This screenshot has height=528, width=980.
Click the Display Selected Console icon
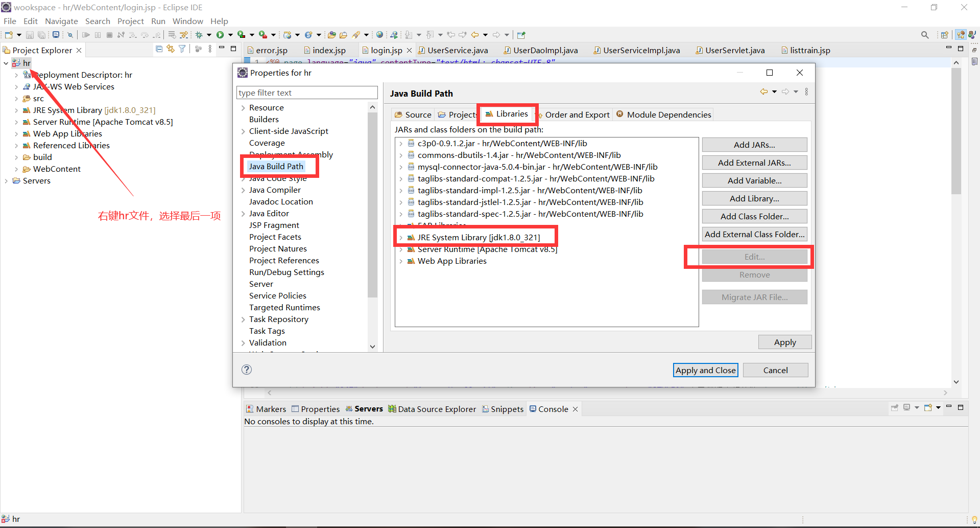coord(907,407)
